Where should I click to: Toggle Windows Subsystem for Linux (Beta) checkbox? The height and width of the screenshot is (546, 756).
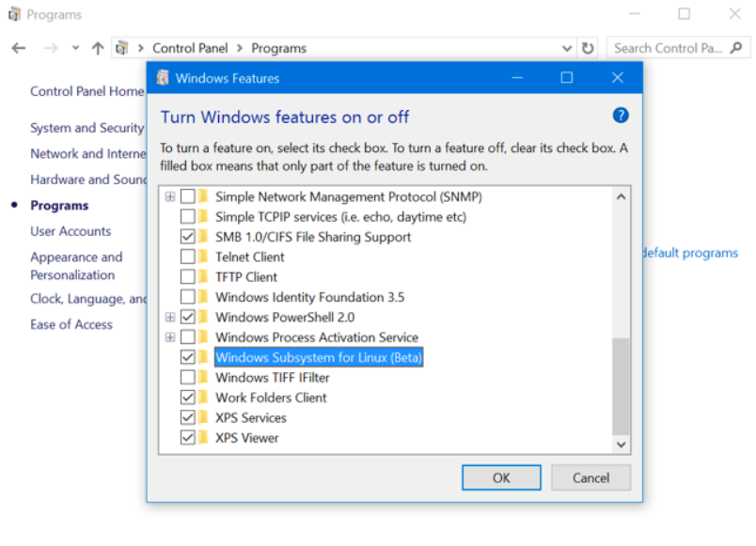(188, 357)
